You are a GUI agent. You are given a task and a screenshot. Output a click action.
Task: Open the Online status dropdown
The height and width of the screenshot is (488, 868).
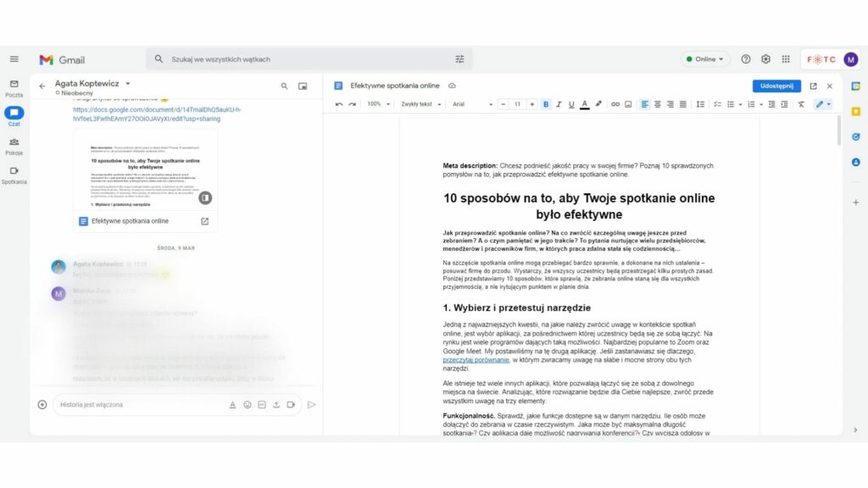704,59
